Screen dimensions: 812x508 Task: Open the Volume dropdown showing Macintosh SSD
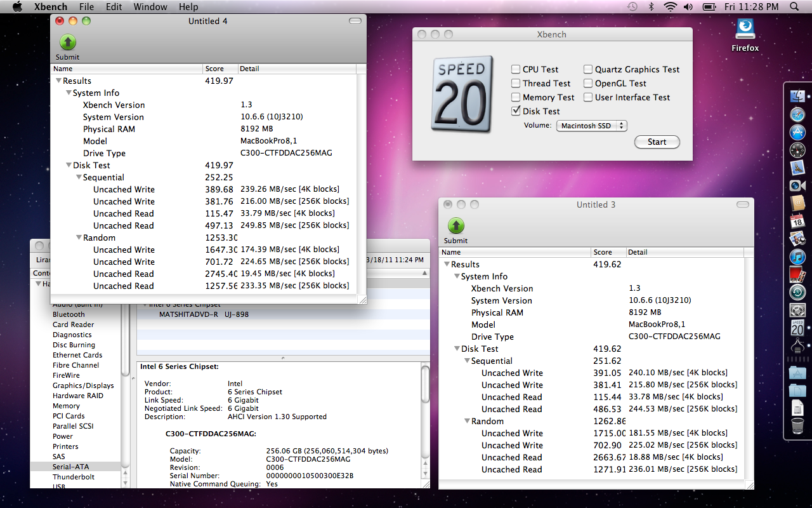tap(591, 126)
